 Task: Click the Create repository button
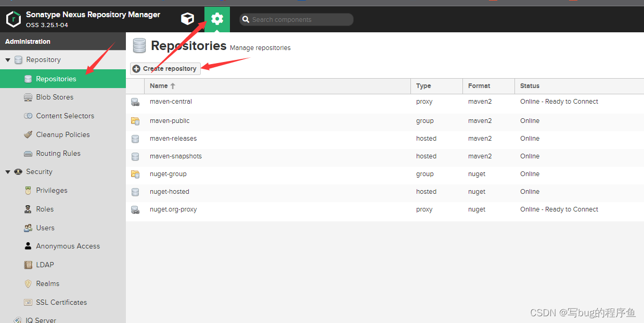tap(165, 69)
